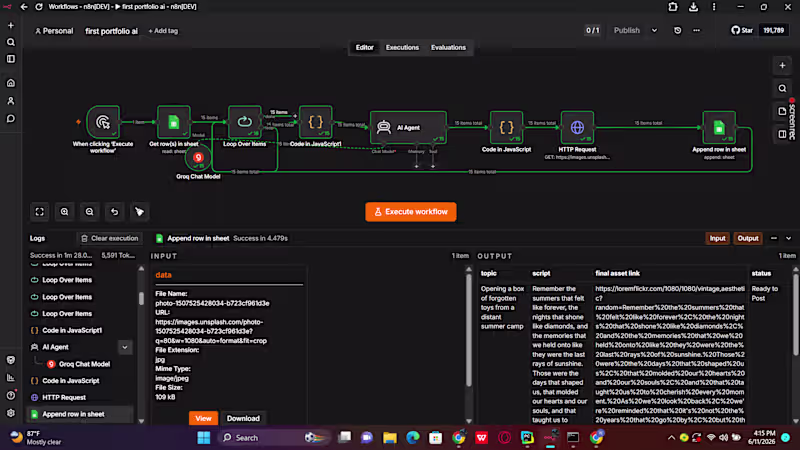Open the home icon in left sidebar

click(11, 83)
